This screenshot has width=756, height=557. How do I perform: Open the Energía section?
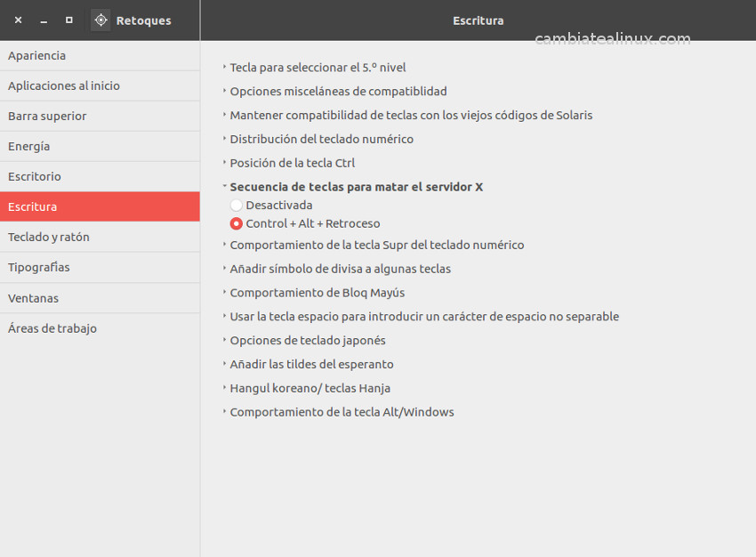pos(100,146)
